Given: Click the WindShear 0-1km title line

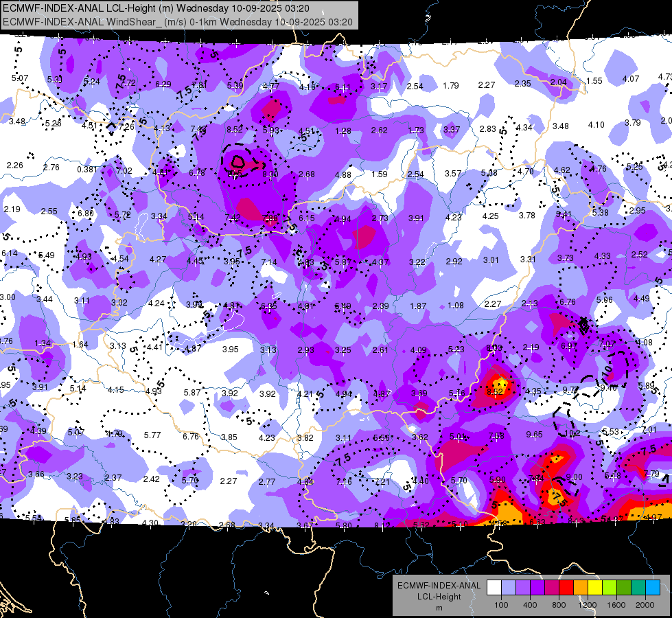Looking at the screenshot, I should 177,22.
